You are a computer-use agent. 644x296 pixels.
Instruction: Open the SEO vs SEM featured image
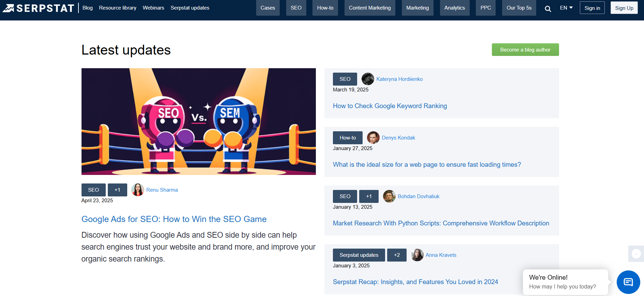tap(199, 121)
